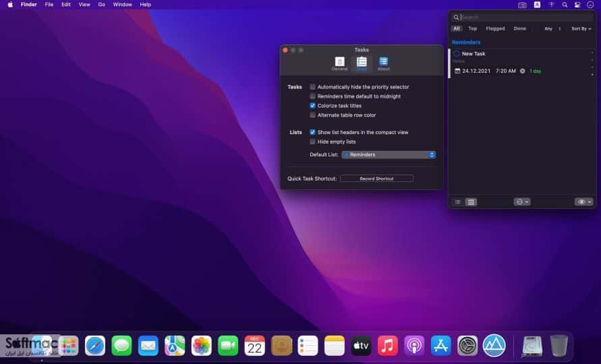
Task: Open the Sort By dropdown
Action: pos(581,29)
